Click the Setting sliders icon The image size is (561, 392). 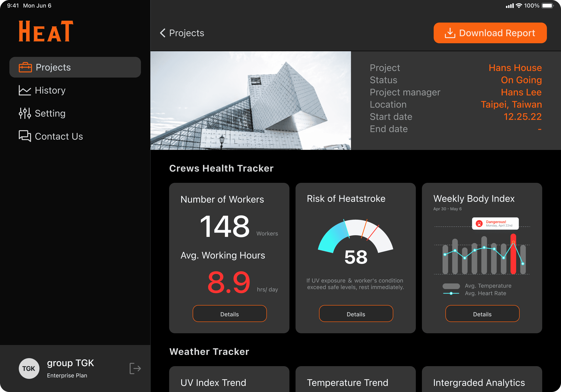coord(25,114)
